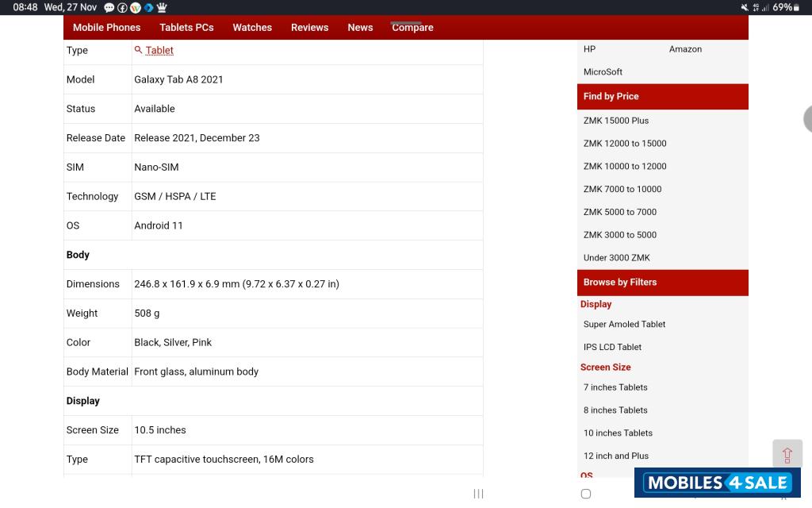Screen dimensions: 812x508
Task: Tap the muted sound status icon
Action: (x=745, y=7)
